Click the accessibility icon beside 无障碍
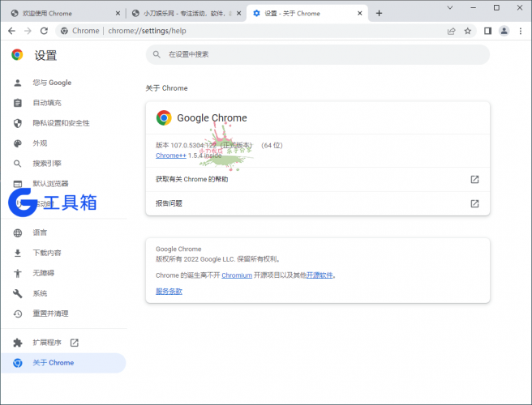This screenshot has width=532, height=405. point(18,274)
